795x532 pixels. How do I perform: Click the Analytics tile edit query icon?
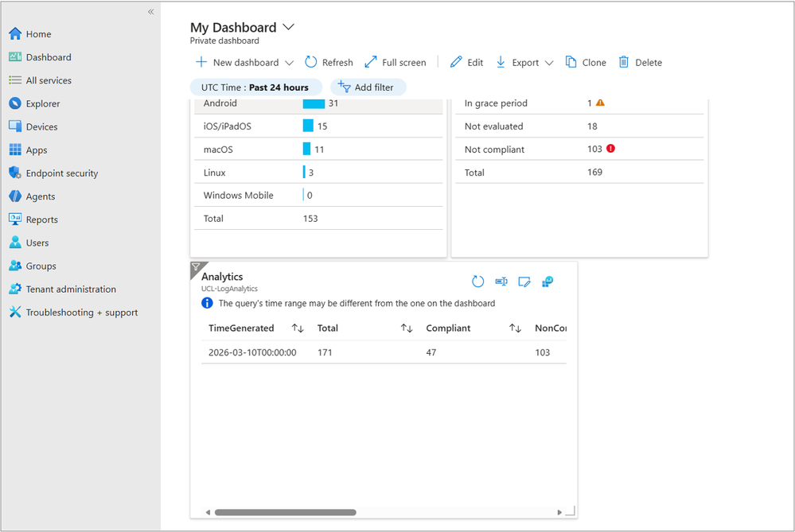click(x=524, y=282)
